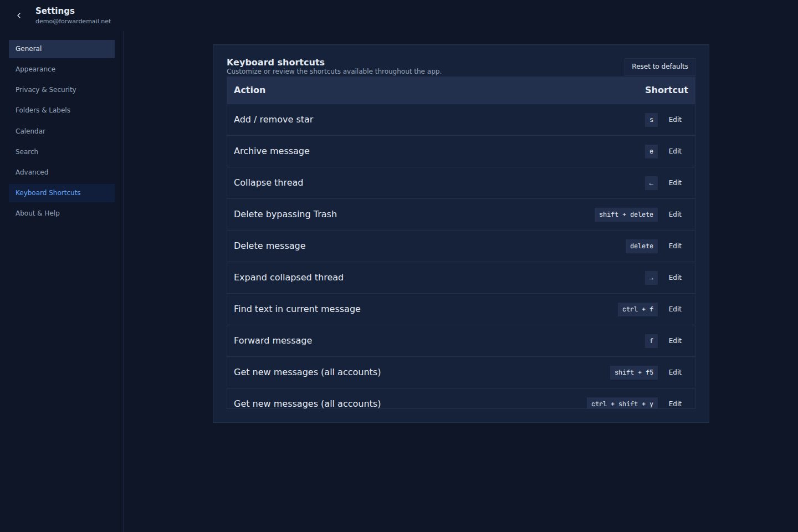Select Privacy & Security in sidebar
Screen dimensions: 798x532
[62, 90]
